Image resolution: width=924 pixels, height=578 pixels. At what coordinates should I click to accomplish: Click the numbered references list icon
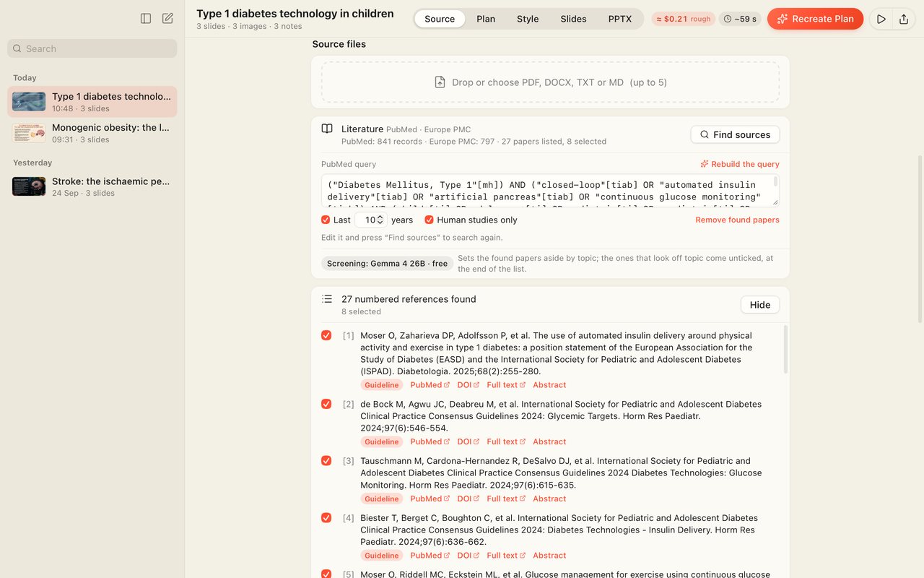click(327, 299)
